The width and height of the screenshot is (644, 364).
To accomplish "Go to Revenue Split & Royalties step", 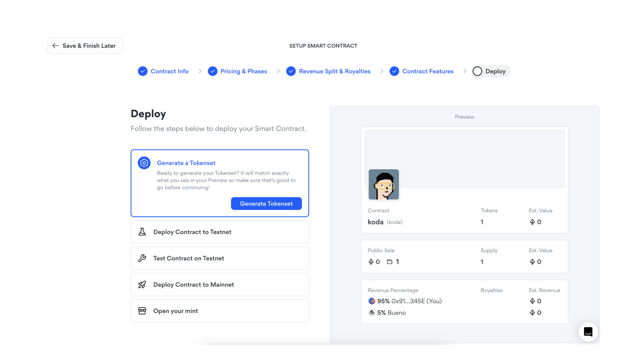I will point(334,71).
